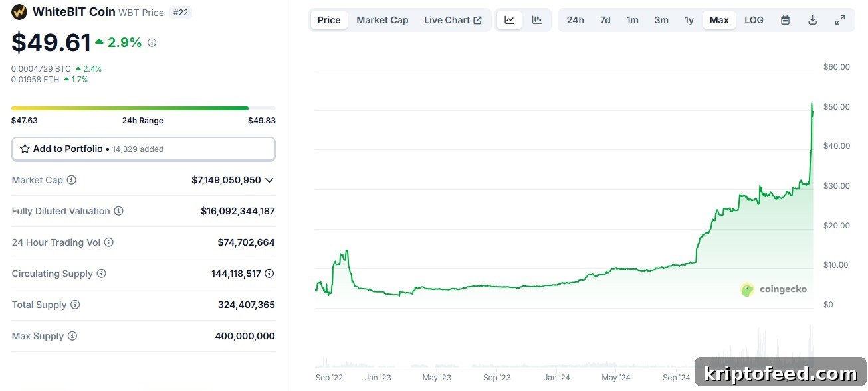Viewport: 868px width, 391px height.
Task: Open the Live Chart external link
Action: click(453, 20)
